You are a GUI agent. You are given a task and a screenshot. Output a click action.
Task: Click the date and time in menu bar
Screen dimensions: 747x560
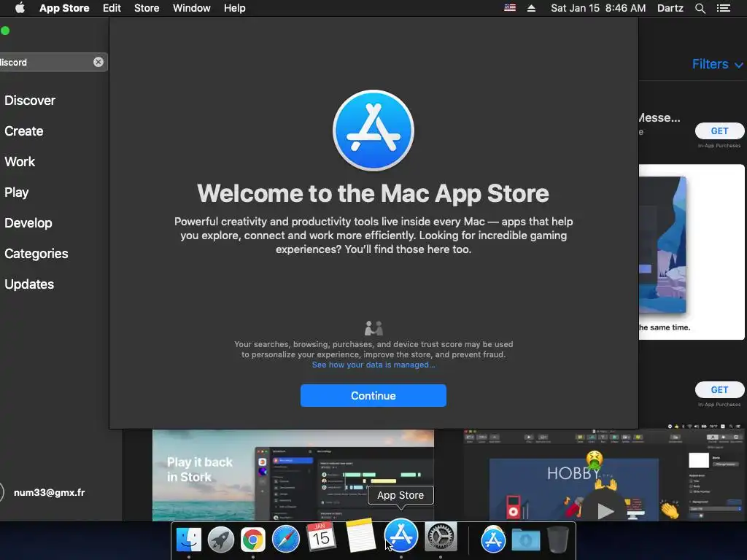(x=598, y=8)
